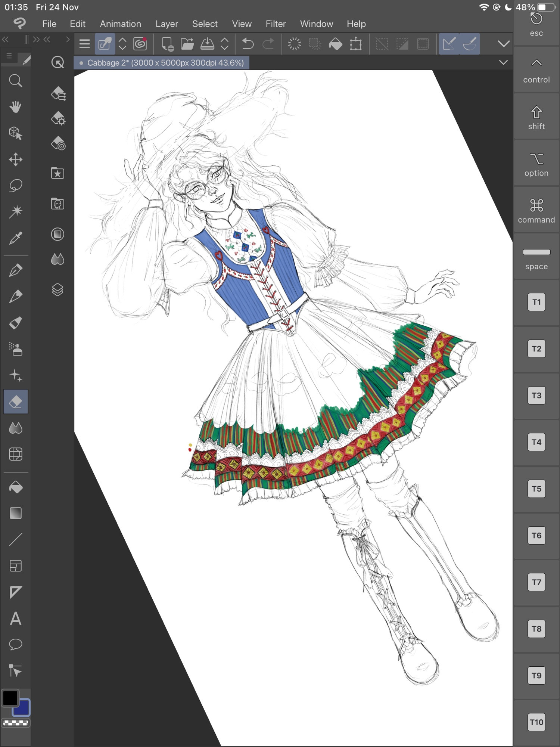
Task: Open the File menu
Action: tap(49, 24)
